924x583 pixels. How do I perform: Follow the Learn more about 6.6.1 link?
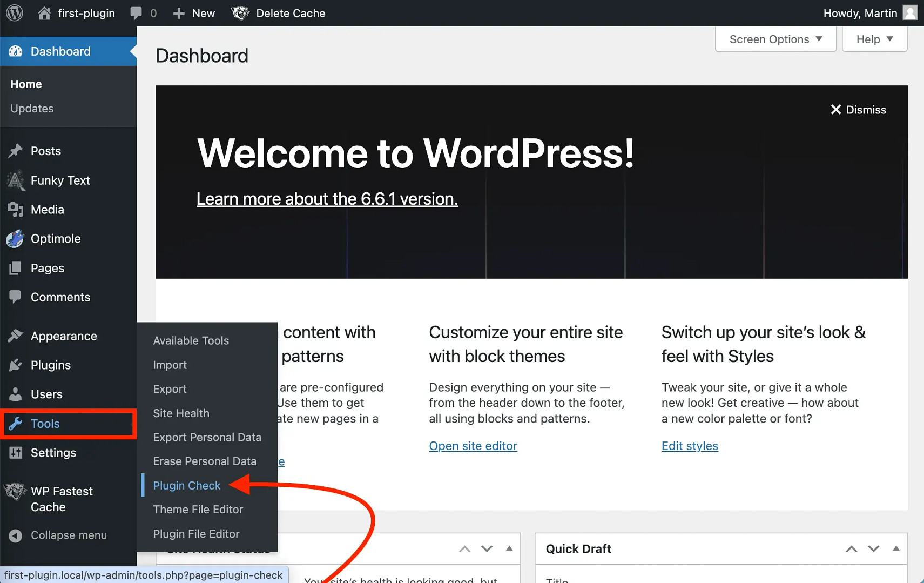(327, 199)
